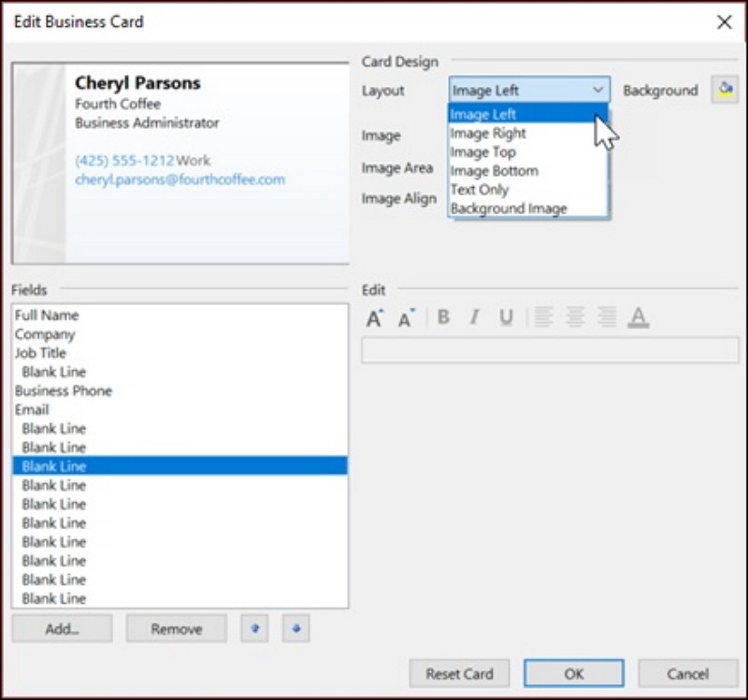Align the card text left

coord(543,318)
